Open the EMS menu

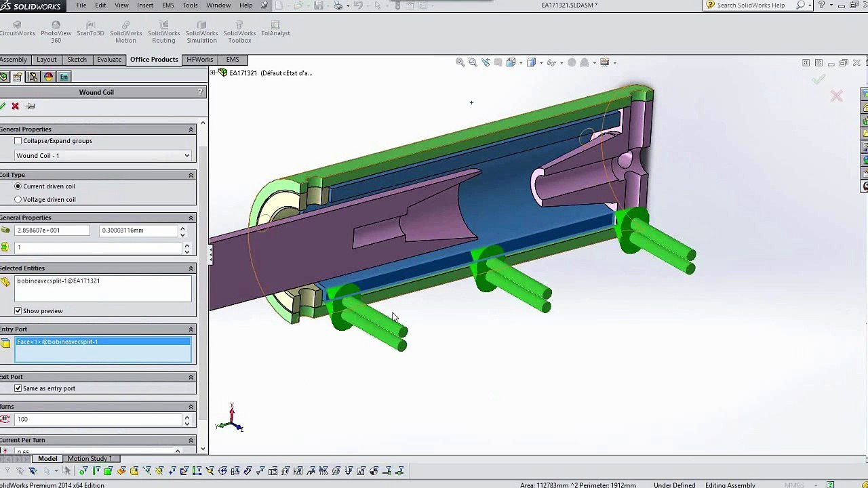168,5
